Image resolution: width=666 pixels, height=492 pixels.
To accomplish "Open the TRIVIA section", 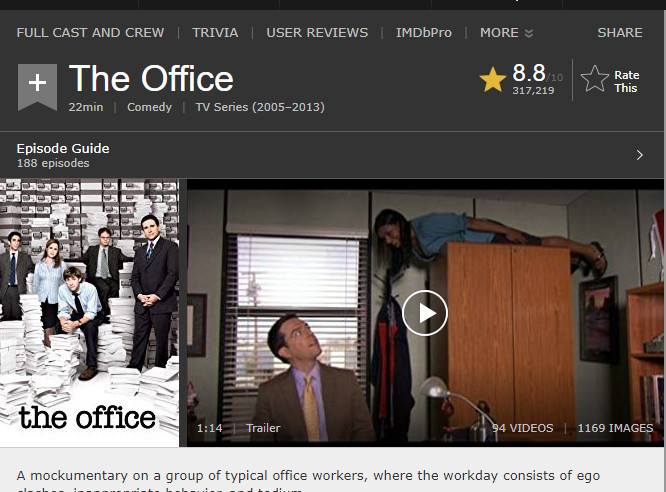I will point(215,33).
